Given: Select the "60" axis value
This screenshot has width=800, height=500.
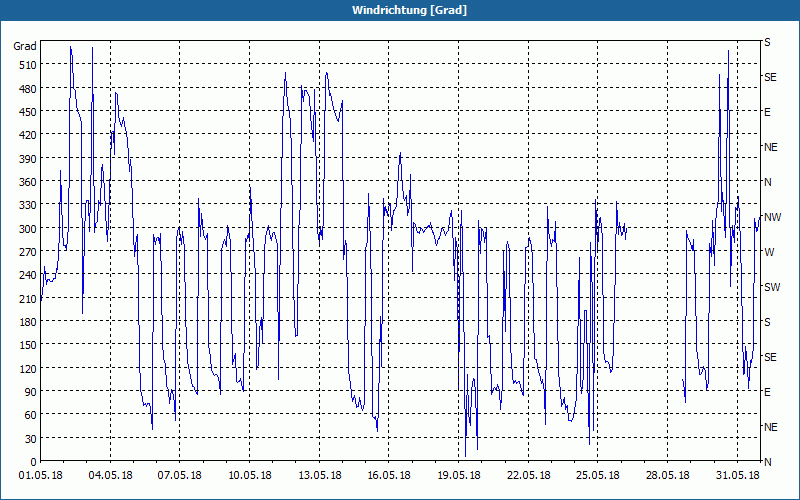Looking at the screenshot, I should [x=31, y=415].
